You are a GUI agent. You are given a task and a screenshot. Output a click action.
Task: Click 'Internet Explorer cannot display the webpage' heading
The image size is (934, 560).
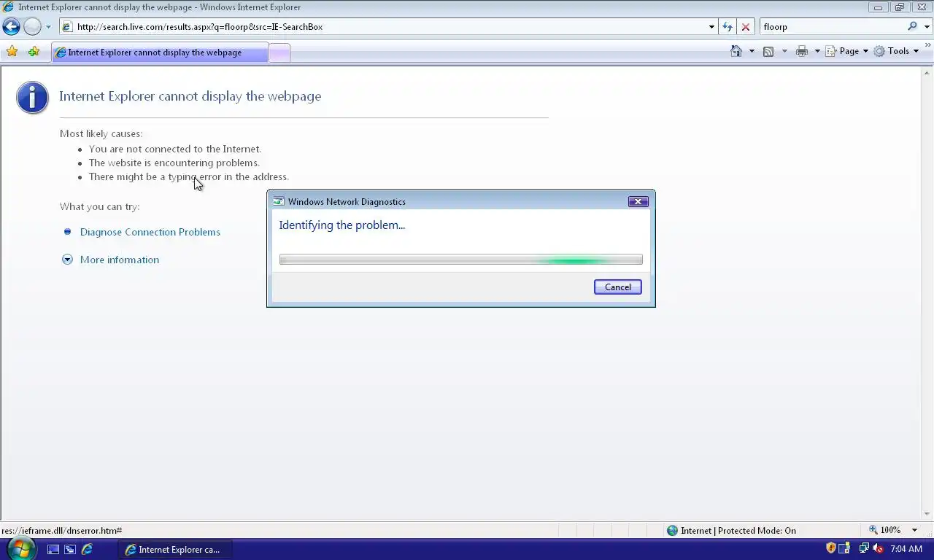click(x=190, y=96)
